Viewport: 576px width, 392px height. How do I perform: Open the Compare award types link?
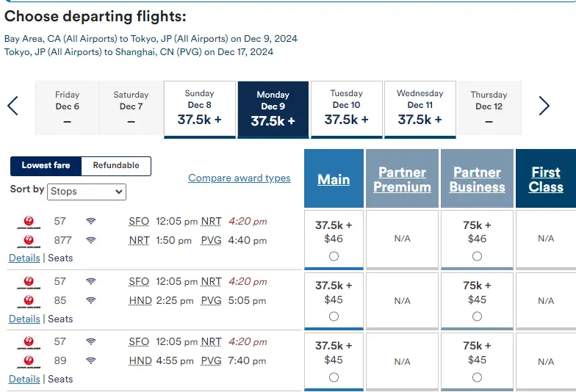[239, 178]
